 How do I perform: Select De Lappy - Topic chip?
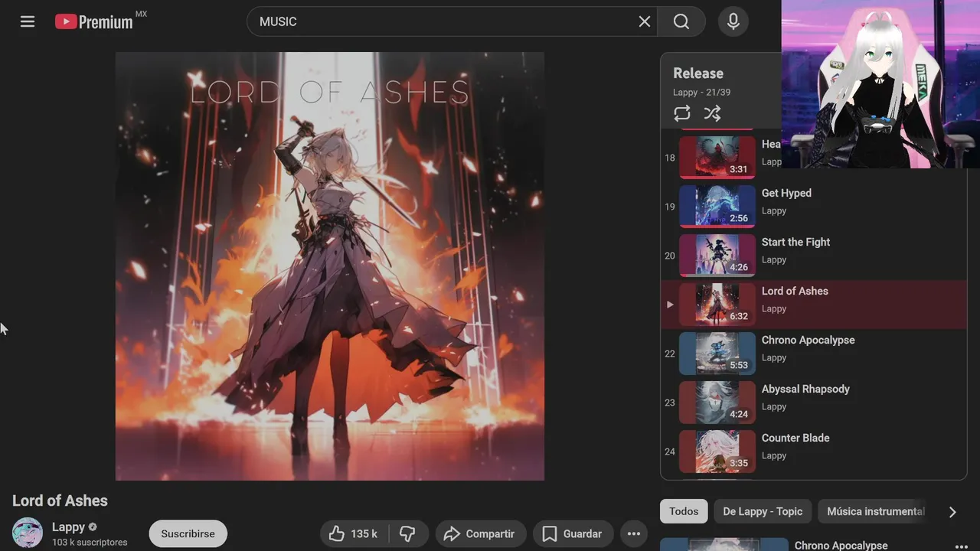[763, 511]
